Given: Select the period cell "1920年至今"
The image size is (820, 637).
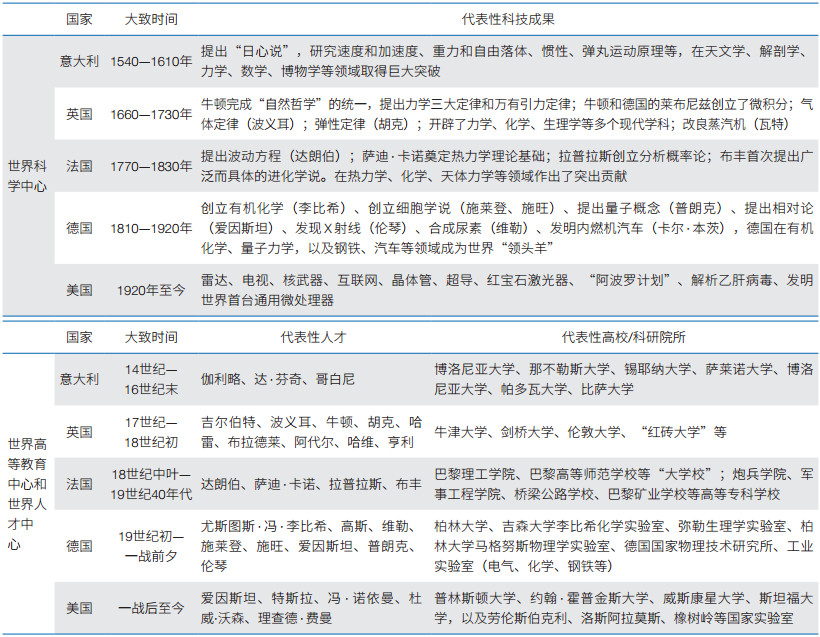Looking at the screenshot, I should tap(151, 290).
